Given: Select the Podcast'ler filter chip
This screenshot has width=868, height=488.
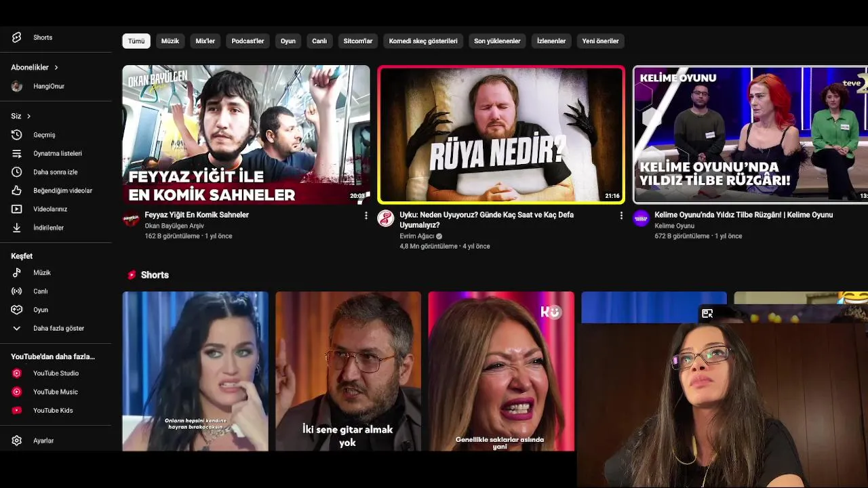Looking at the screenshot, I should pyautogui.click(x=248, y=41).
